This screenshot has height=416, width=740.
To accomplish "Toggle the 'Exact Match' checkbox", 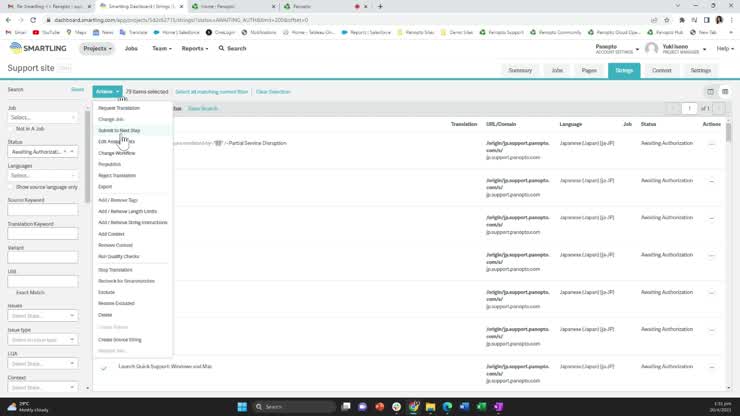I will [x=11, y=292].
